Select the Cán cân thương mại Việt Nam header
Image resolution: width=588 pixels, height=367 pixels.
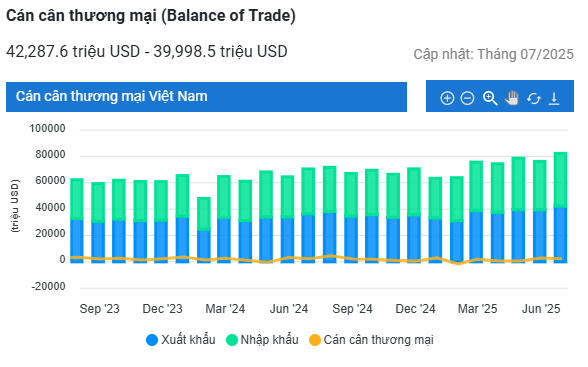(x=206, y=97)
